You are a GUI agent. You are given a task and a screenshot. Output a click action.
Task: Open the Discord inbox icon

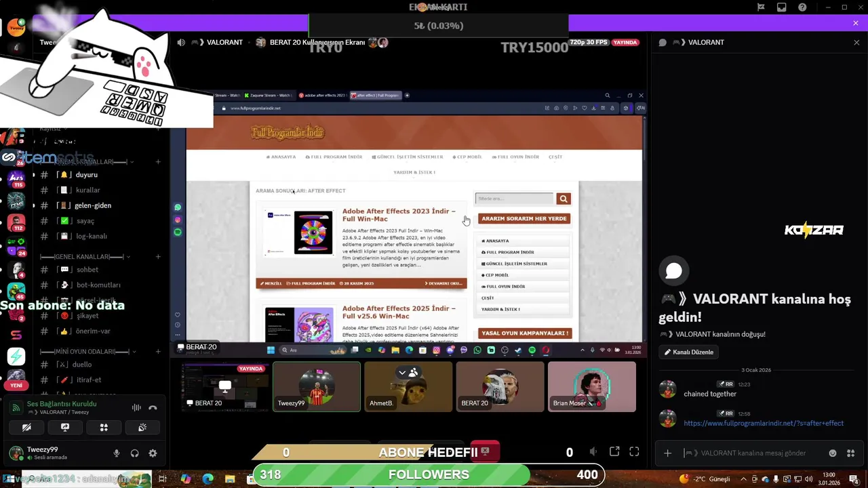tap(782, 7)
